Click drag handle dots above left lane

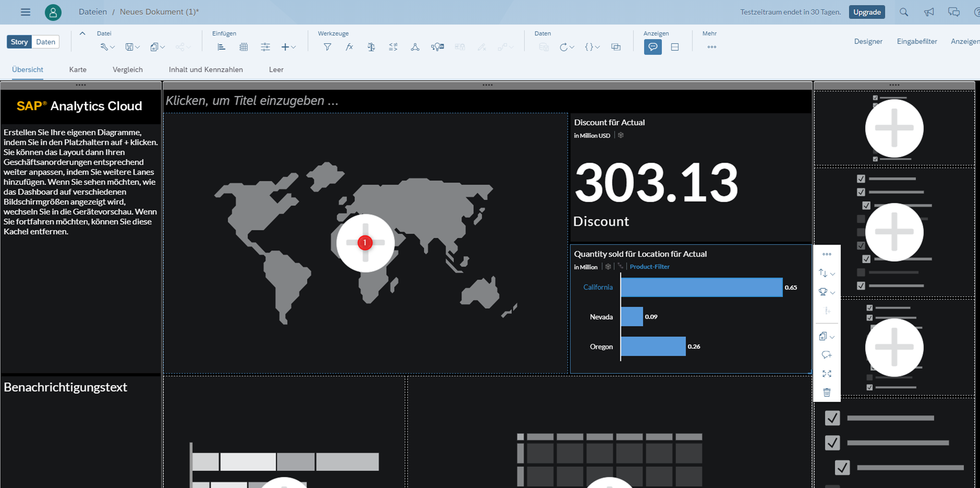point(81,85)
